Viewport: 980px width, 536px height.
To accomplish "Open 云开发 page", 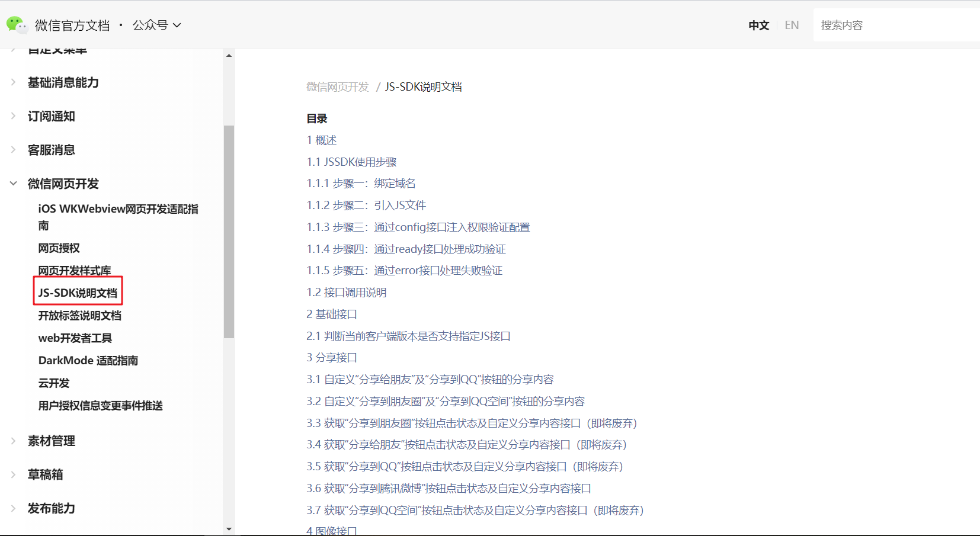I will pos(54,383).
